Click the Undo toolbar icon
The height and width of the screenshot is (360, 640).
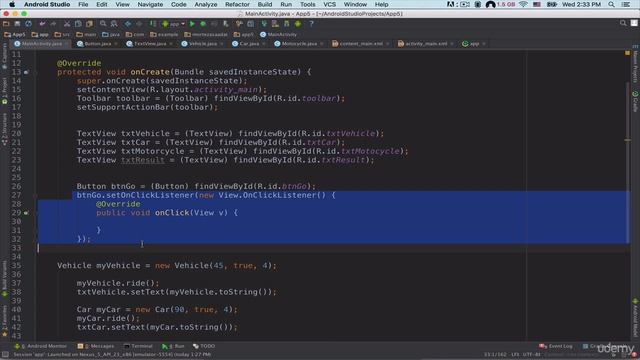(x=42, y=24)
